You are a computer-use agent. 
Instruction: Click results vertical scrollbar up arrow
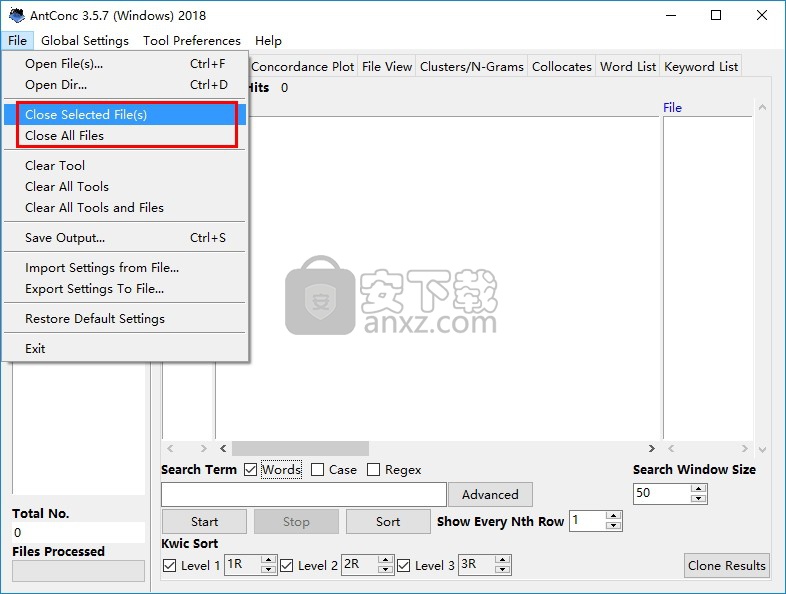[762, 107]
